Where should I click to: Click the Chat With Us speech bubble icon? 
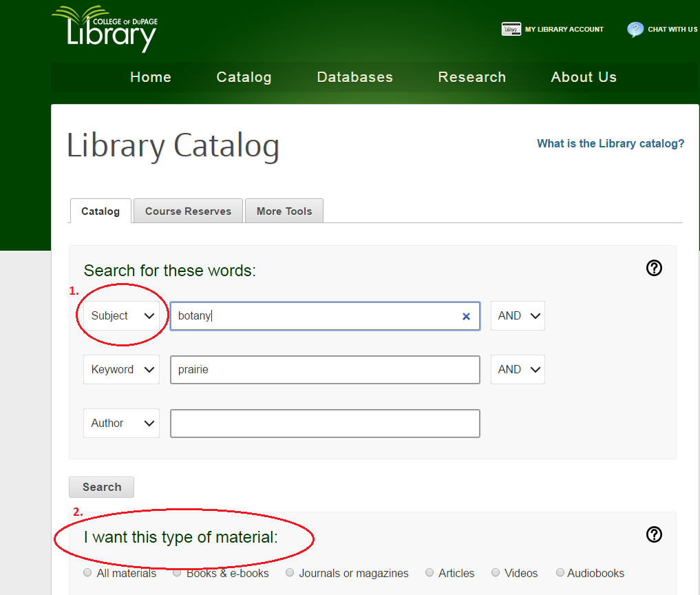[635, 30]
